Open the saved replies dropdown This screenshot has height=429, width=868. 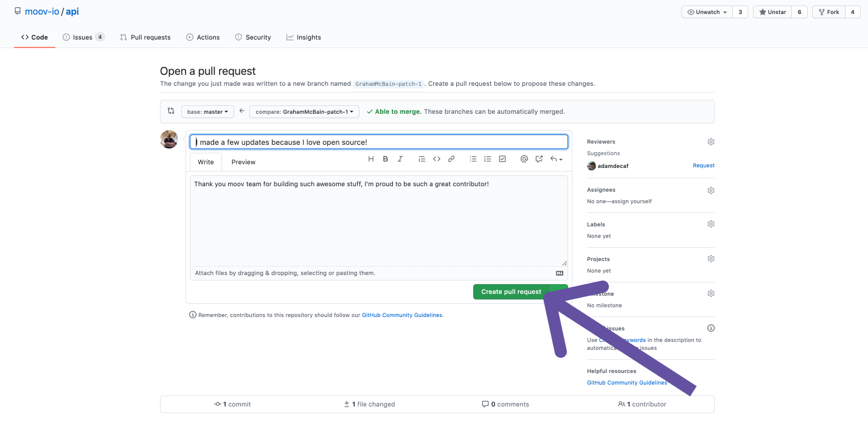click(x=556, y=159)
